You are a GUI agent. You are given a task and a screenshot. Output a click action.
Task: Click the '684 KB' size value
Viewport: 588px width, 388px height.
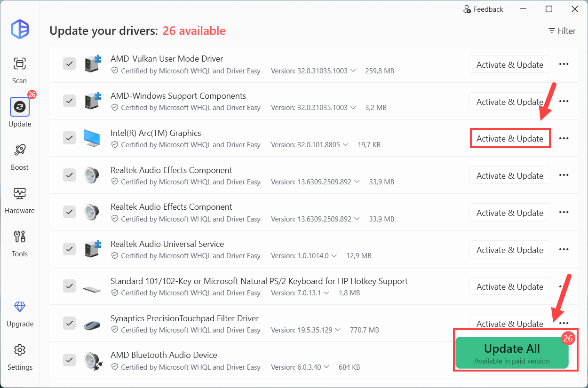pyautogui.click(x=350, y=367)
